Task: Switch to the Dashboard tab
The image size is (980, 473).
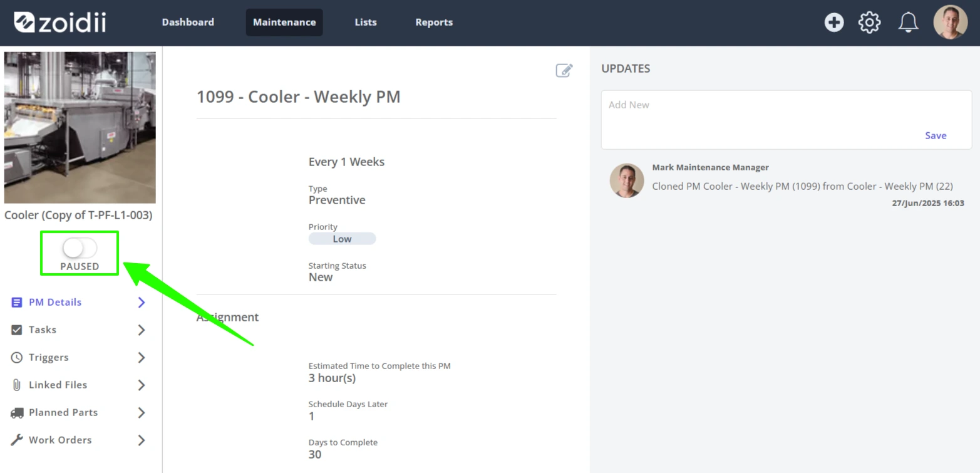Action: [x=188, y=22]
